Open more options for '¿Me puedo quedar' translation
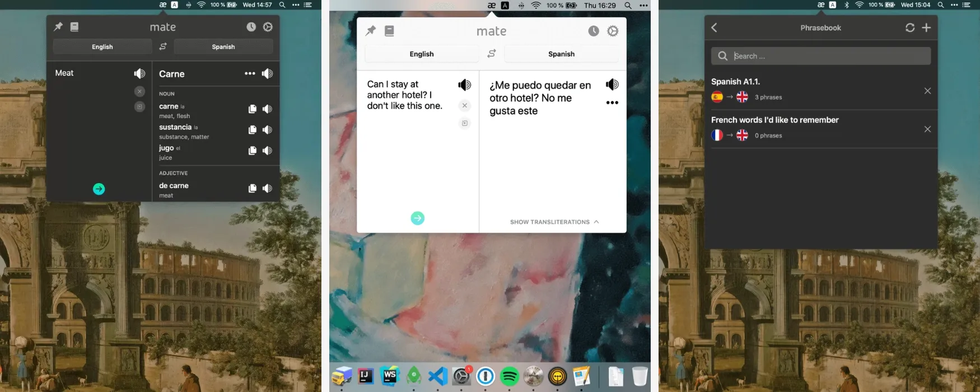The height and width of the screenshot is (392, 980). coord(612,102)
